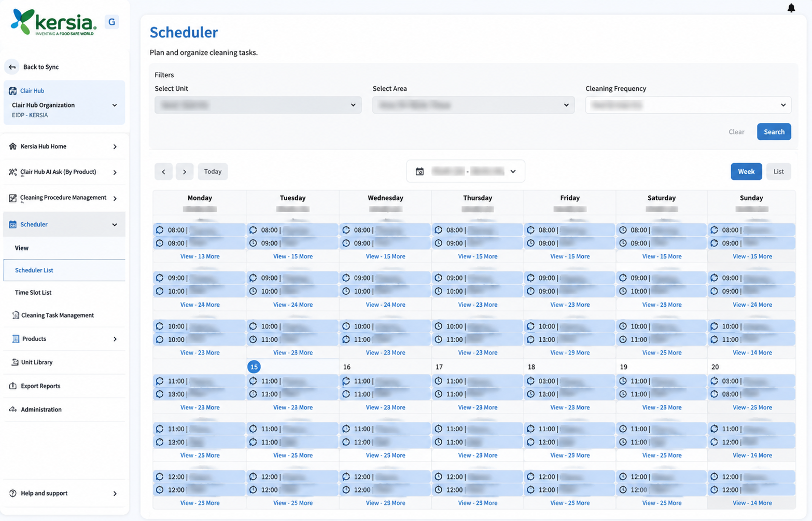Open the date range dropdown arrow
Viewport: 812px width, 521px height.
click(x=513, y=172)
